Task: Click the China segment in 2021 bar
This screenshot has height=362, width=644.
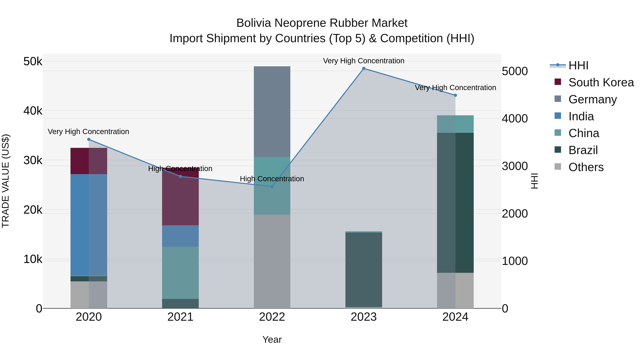Action: pyautogui.click(x=180, y=273)
